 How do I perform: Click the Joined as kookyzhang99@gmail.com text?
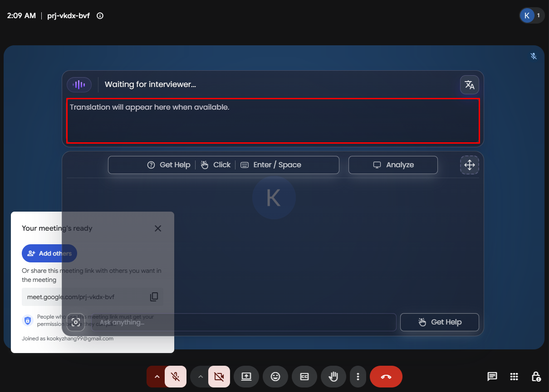tap(68, 339)
